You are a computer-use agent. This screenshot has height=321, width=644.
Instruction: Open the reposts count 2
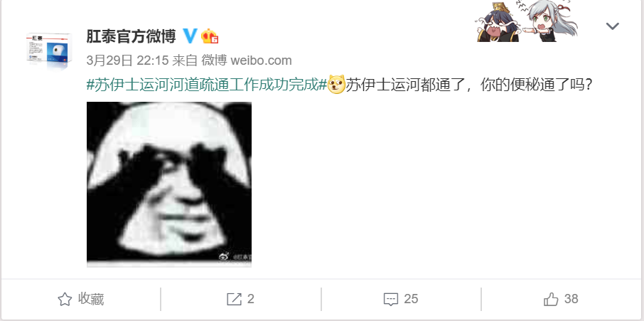click(250, 299)
